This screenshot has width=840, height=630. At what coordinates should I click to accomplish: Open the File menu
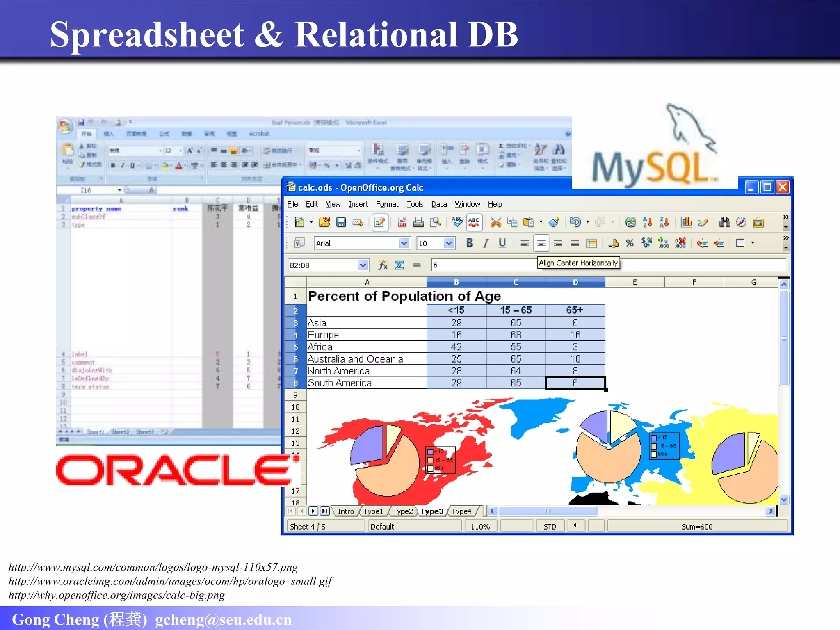pos(292,204)
